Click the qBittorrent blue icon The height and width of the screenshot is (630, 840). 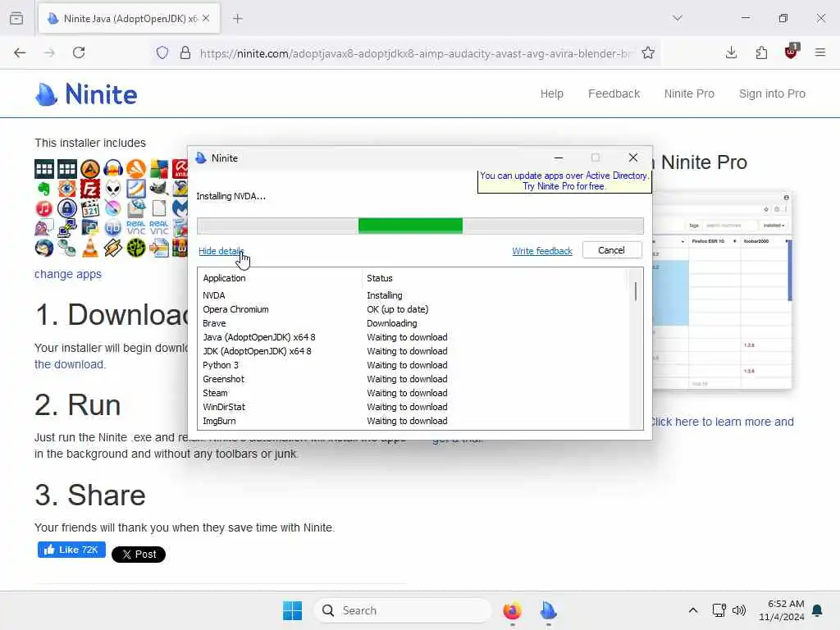(x=113, y=228)
